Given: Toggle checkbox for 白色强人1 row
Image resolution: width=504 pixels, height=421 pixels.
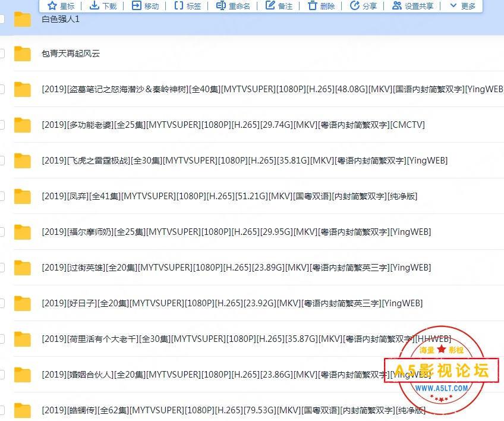Looking at the screenshot, I should tap(2, 19).
